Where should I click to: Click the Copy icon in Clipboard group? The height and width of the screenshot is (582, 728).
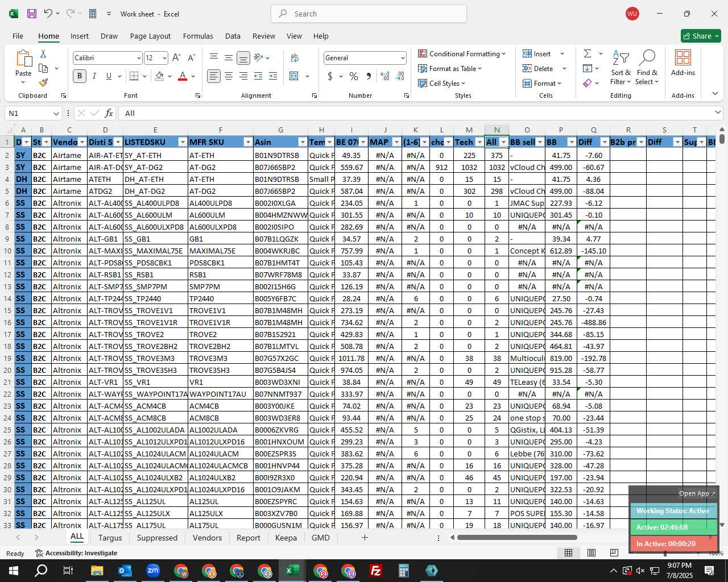click(x=43, y=68)
